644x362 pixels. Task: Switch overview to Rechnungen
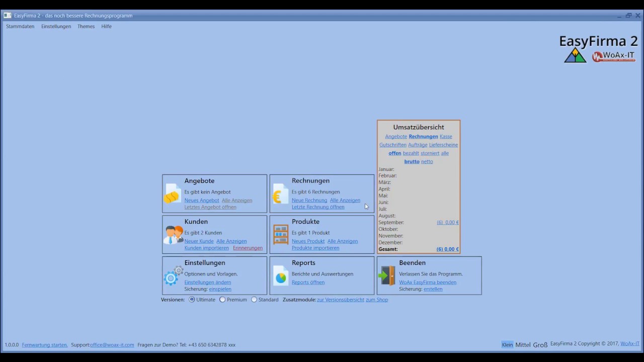(423, 137)
